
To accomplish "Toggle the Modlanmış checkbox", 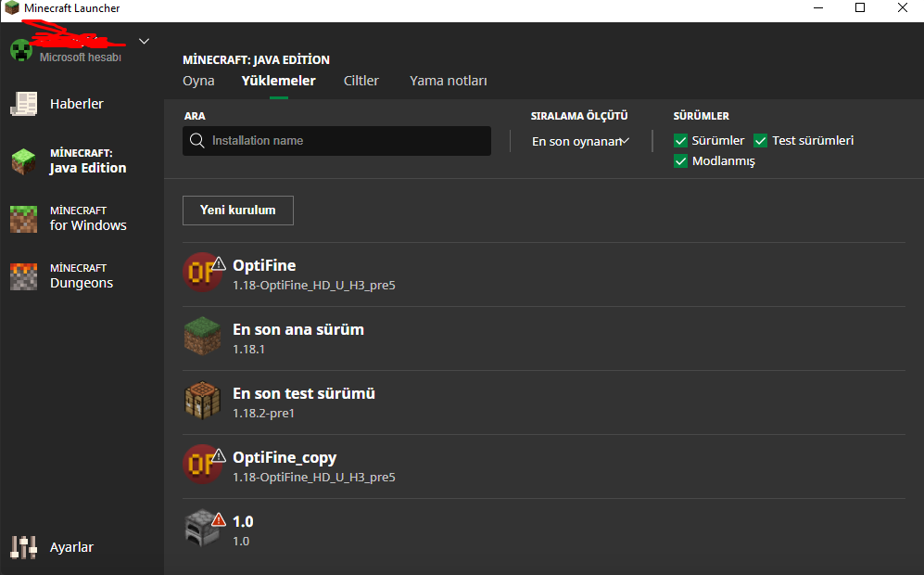I will click(x=680, y=161).
